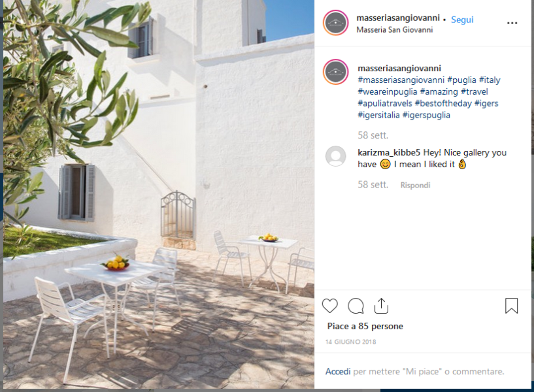Open the three-dot more options menu
534x392 pixels.
coord(512,23)
